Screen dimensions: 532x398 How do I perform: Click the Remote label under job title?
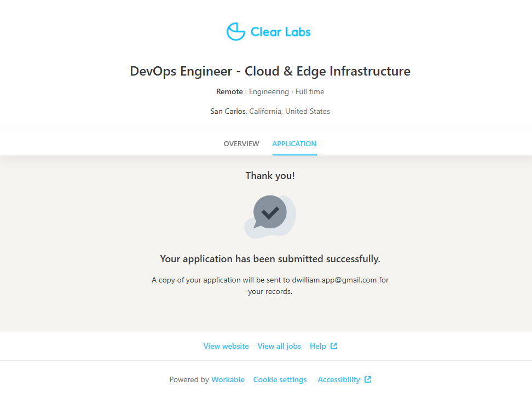[x=229, y=92]
